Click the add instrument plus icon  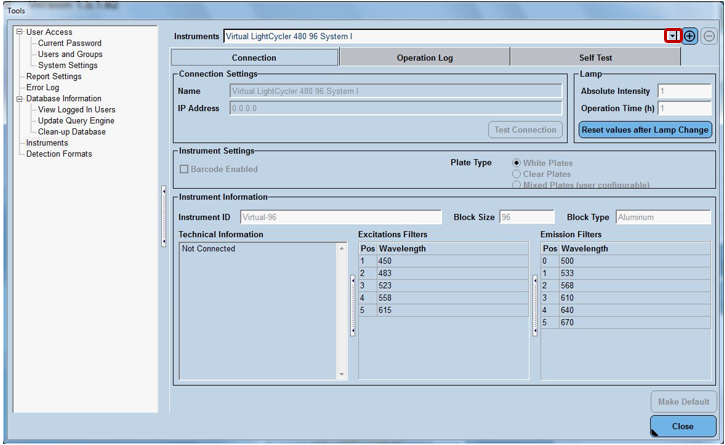[x=690, y=36]
